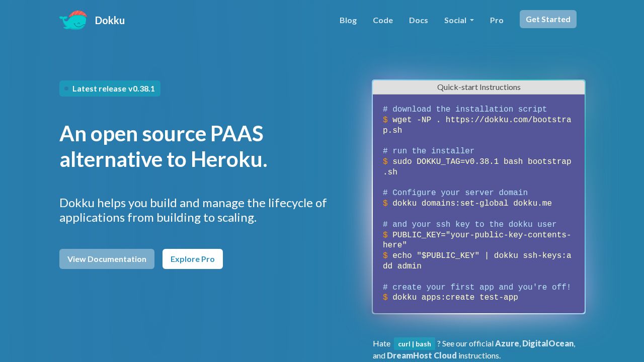Click the "# run the installer" comment
The image size is (644, 362).
click(x=429, y=151)
